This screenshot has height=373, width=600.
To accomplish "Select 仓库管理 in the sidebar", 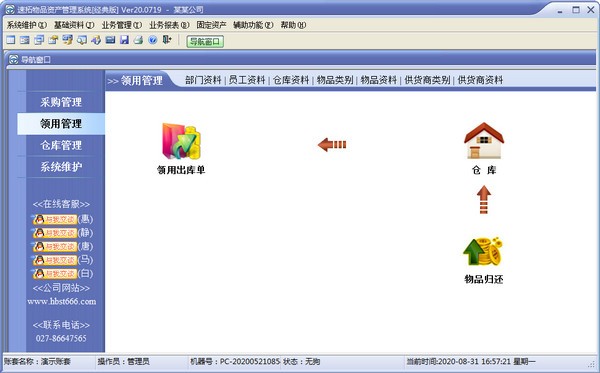I will point(61,145).
